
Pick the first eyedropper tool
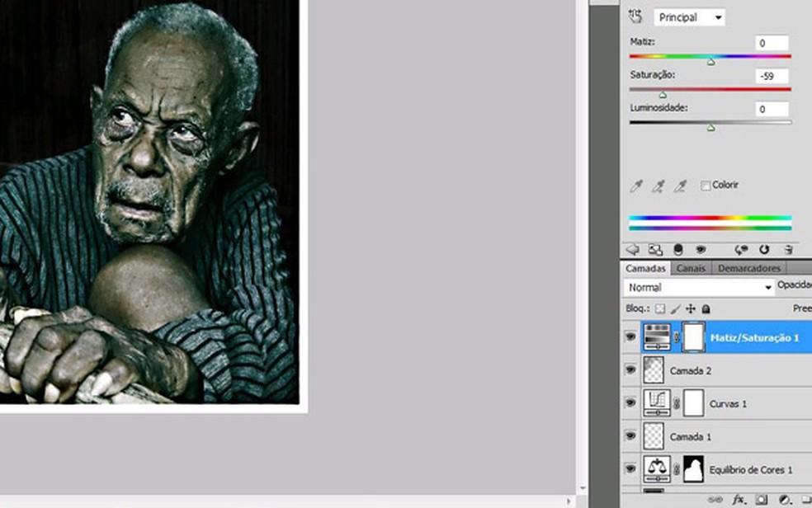coord(635,186)
